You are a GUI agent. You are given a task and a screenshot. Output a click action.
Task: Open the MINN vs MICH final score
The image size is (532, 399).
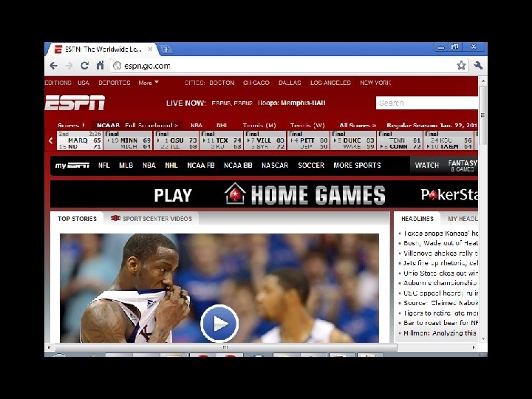click(x=128, y=140)
